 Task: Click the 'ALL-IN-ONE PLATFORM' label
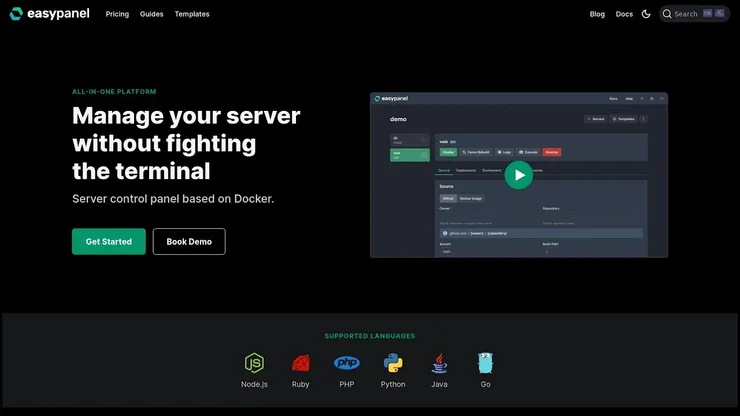[114, 92]
